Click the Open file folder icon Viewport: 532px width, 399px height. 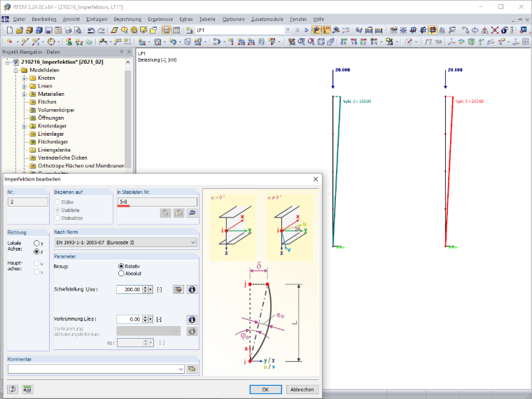pyautogui.click(x=20, y=30)
